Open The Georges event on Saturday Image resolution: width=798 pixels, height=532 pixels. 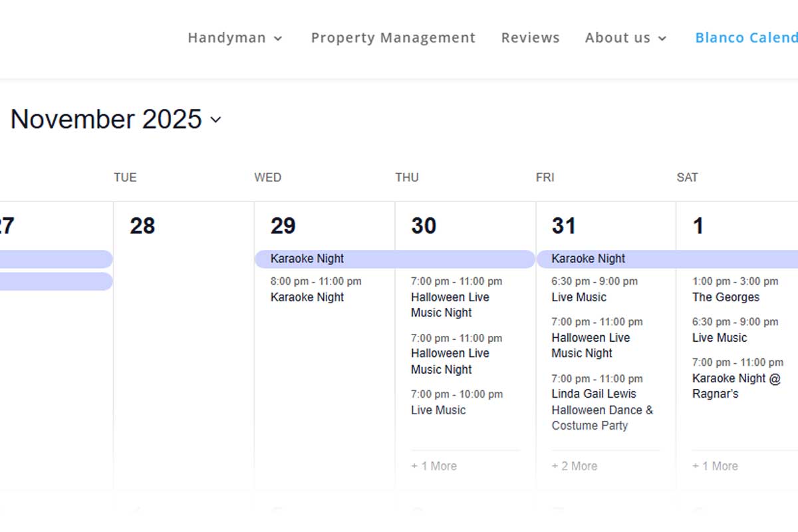click(x=726, y=297)
